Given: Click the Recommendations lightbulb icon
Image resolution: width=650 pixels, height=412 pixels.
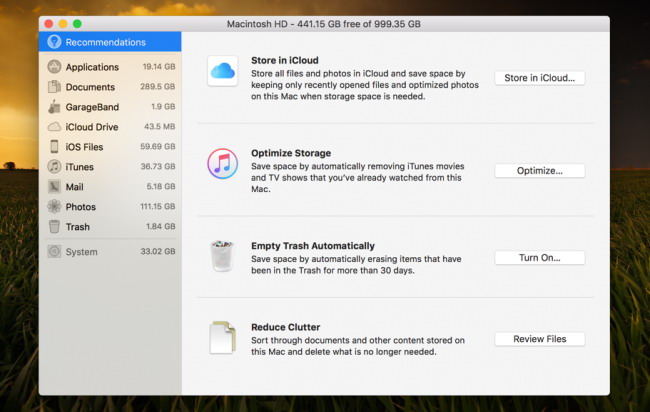Looking at the screenshot, I should click(54, 42).
